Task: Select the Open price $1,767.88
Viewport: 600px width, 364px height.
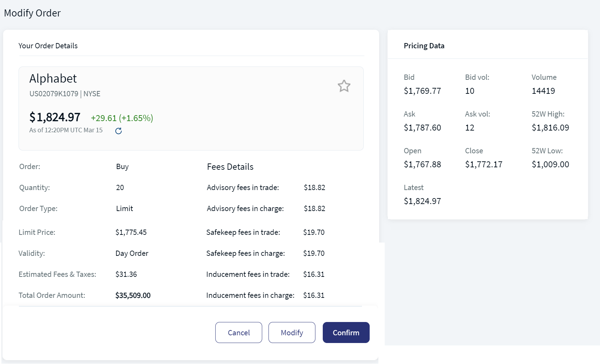Action: click(x=422, y=164)
